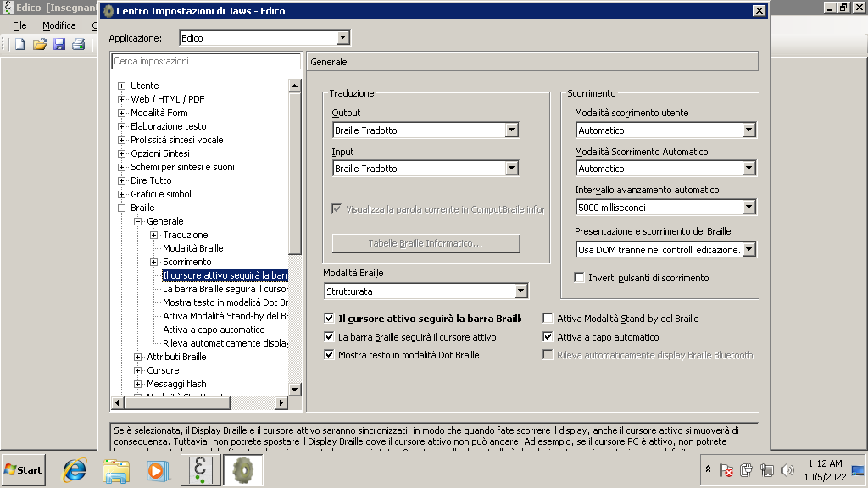The height and width of the screenshot is (488, 868).
Task: Open the Intervallo avanzamento automatico dropdown
Action: pos(748,207)
